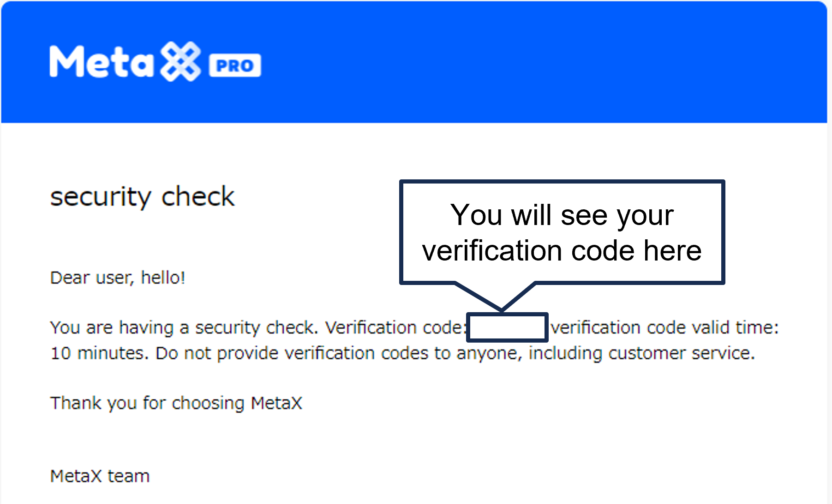Click the 'You will see your' callout line

pos(562,215)
